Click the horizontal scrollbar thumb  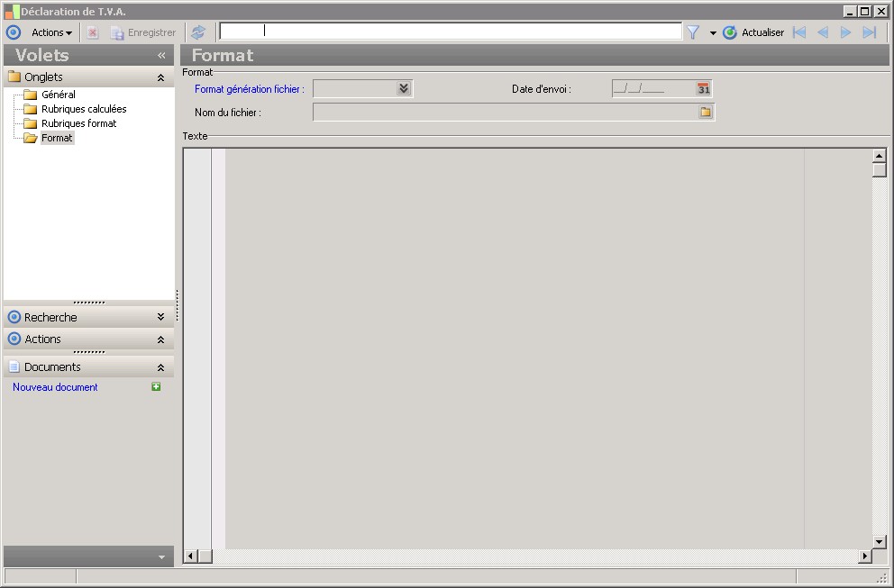pyautogui.click(x=205, y=556)
